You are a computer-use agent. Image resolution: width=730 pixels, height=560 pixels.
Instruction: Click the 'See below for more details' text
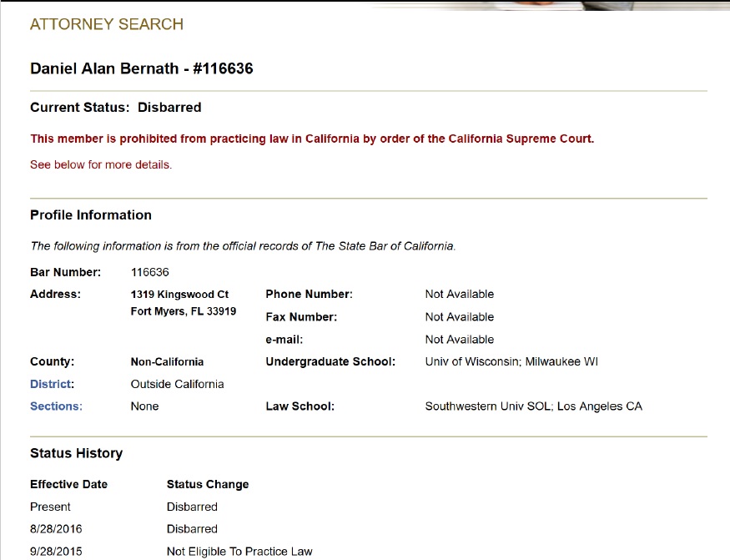pos(101,164)
